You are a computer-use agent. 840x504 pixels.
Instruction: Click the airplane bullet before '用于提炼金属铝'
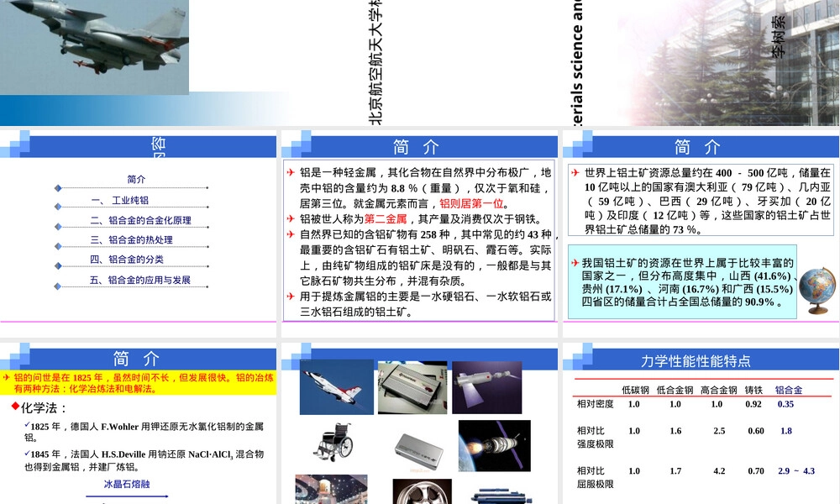tap(291, 297)
